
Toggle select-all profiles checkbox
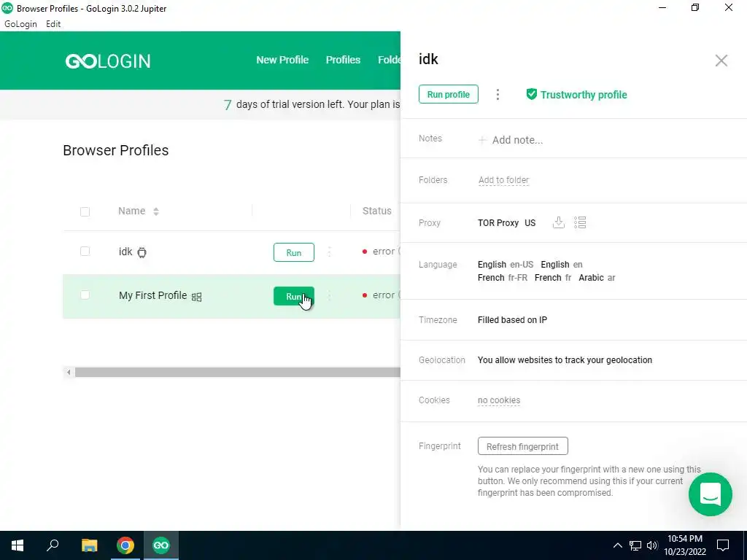(85, 211)
